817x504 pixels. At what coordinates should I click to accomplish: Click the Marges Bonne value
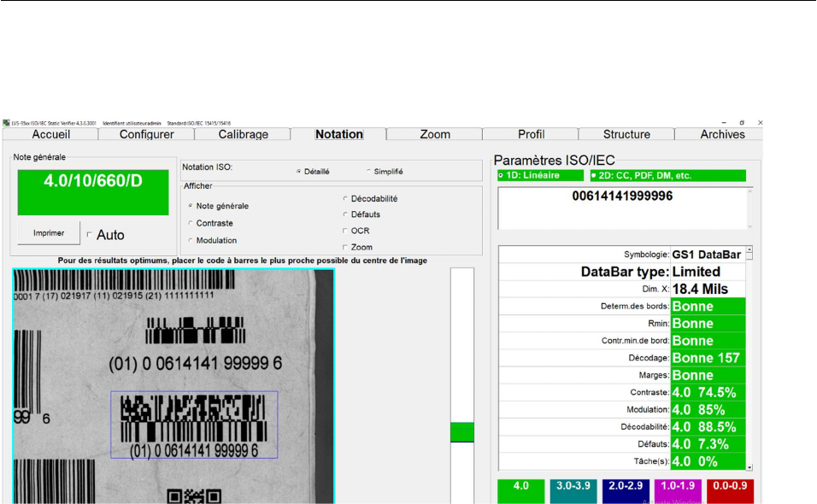click(708, 375)
